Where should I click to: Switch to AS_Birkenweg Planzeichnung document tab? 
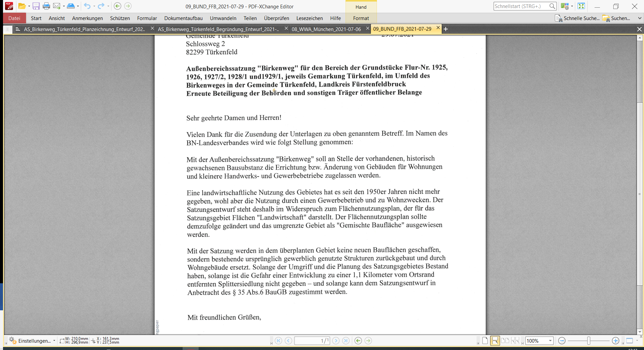[x=84, y=29]
